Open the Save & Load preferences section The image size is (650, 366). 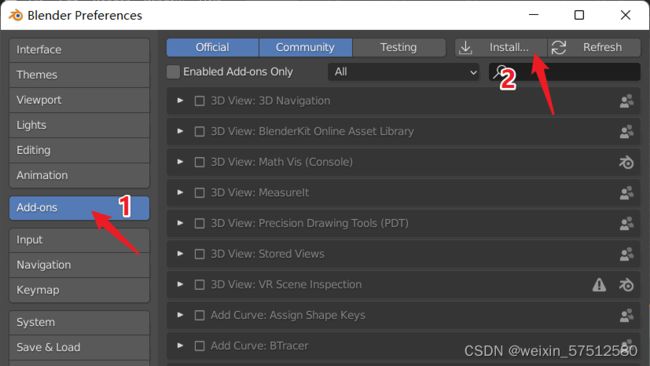[x=79, y=347]
